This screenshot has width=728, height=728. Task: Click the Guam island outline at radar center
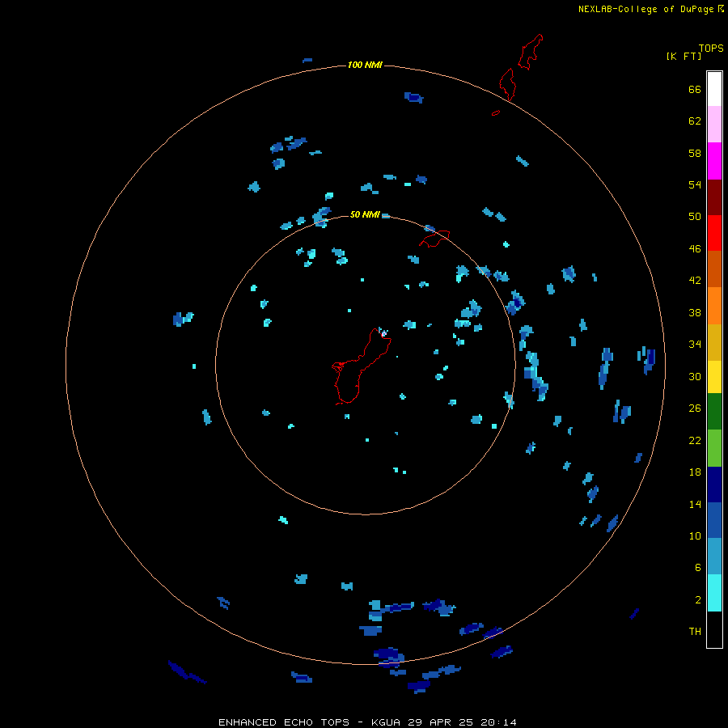click(x=362, y=366)
